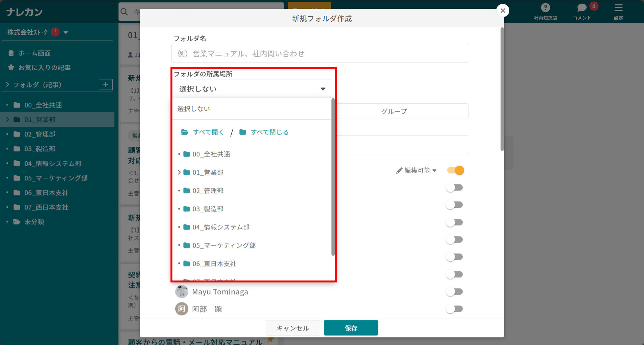This screenshot has width=644, height=345.
Task: Click the star icon for お気に入りの記事
Action: point(11,67)
